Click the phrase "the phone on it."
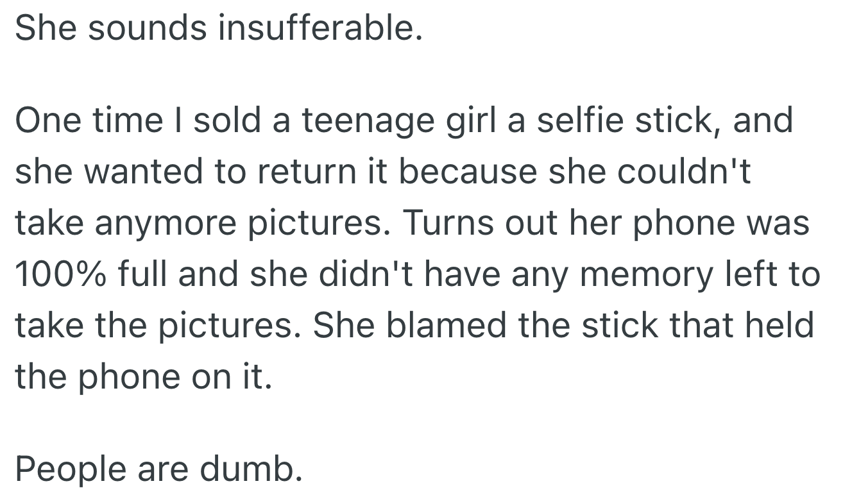 [144, 376]
